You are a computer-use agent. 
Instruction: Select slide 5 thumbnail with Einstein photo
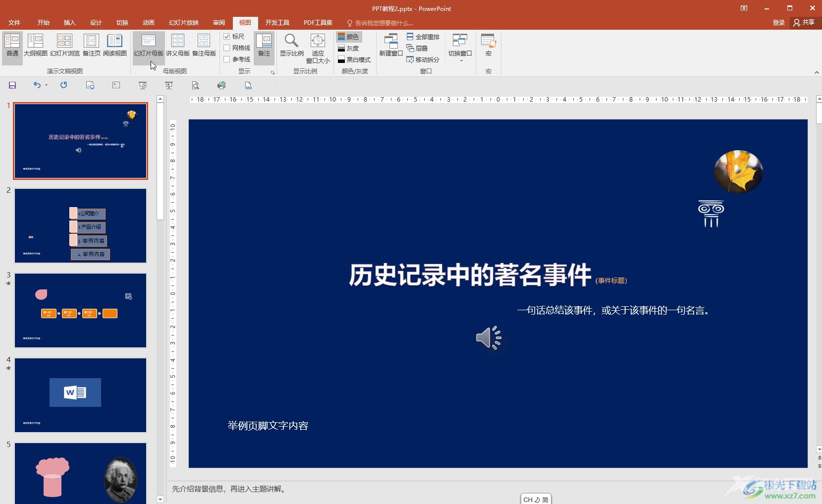point(80,473)
